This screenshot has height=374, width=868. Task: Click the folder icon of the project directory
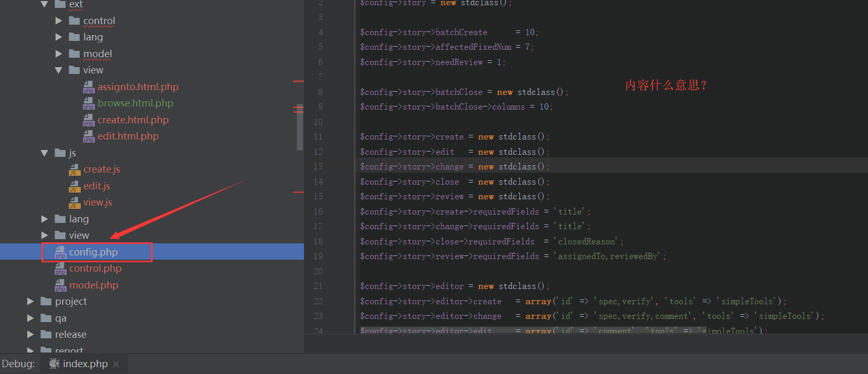click(46, 302)
